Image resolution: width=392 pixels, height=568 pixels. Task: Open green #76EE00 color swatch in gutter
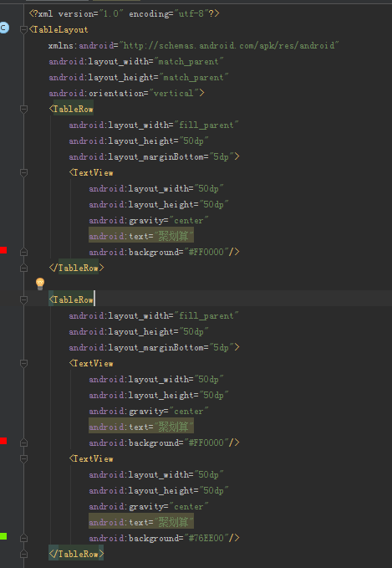point(3,536)
